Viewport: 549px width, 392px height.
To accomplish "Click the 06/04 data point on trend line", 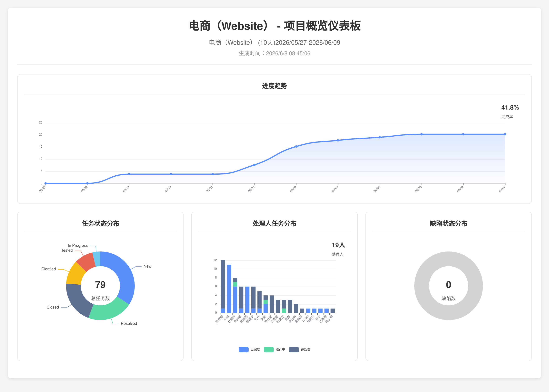I will [380, 137].
